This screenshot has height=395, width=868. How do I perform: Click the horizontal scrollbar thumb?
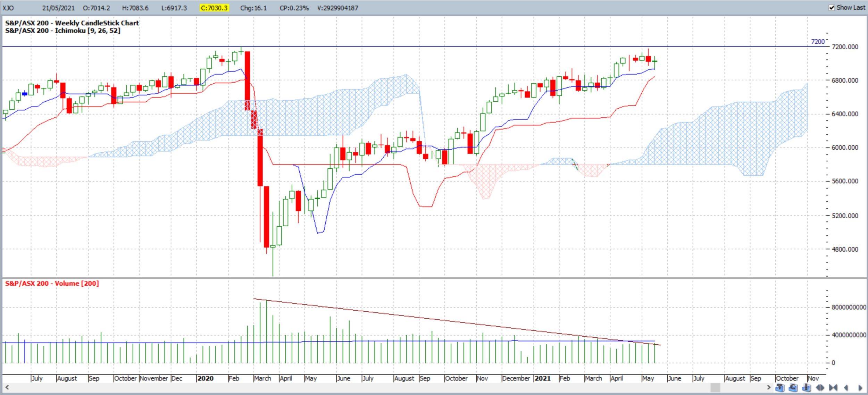click(716, 387)
